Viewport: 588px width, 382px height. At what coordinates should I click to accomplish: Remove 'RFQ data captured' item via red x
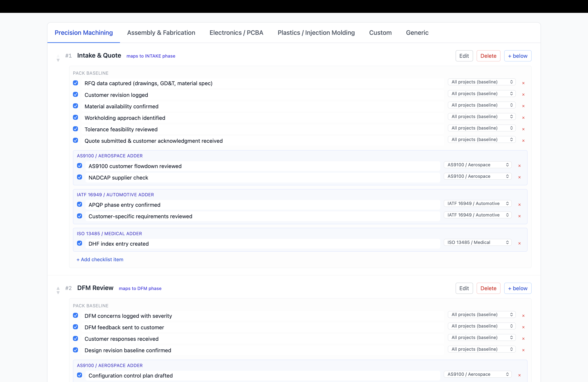(x=523, y=83)
